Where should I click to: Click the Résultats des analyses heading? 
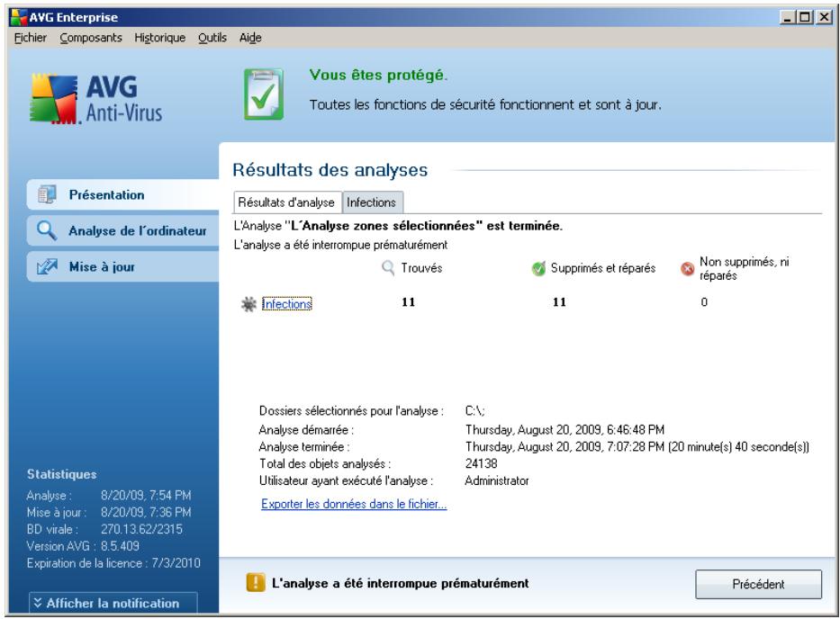[x=330, y=170]
